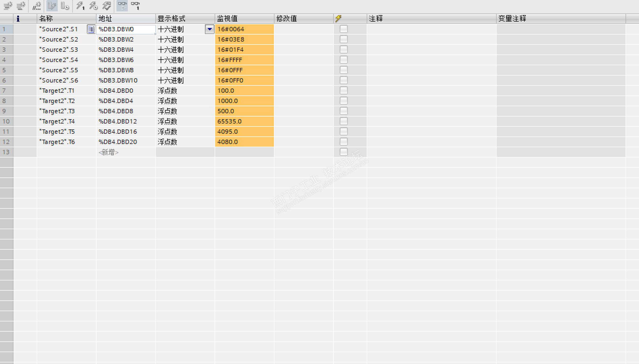Click the Monitor once glasses icon
Screen dimensions: 639x364
click(135, 6)
